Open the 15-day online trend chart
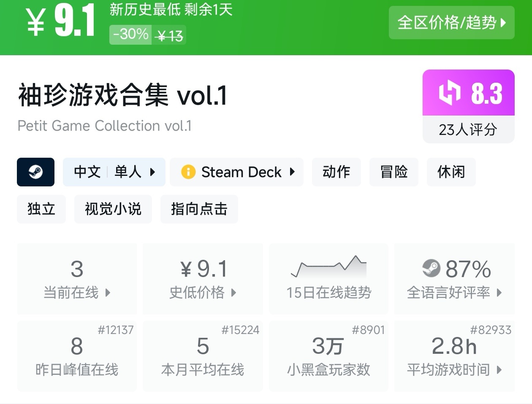 pos(328,278)
